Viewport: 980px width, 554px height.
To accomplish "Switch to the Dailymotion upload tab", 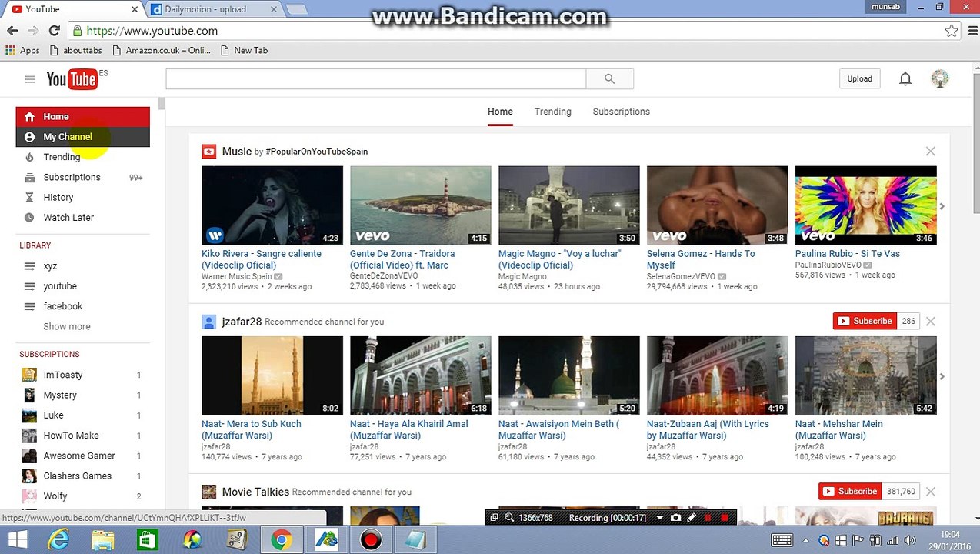I will coord(214,9).
